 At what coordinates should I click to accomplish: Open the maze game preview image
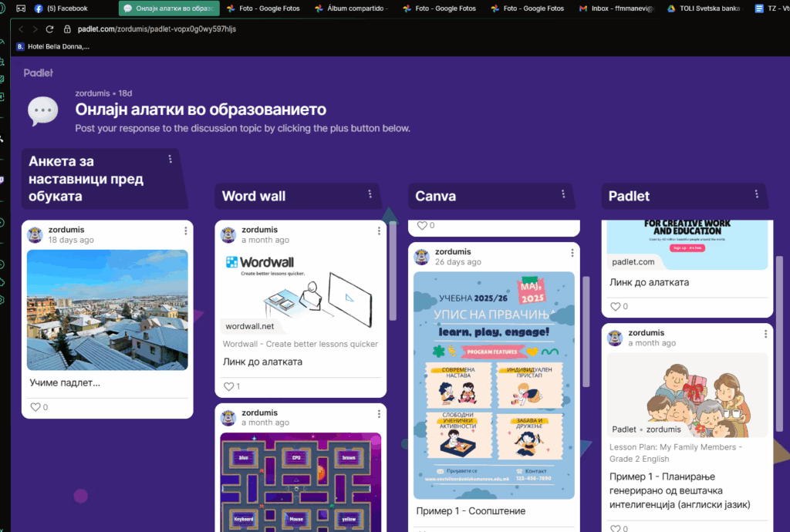pos(301,482)
